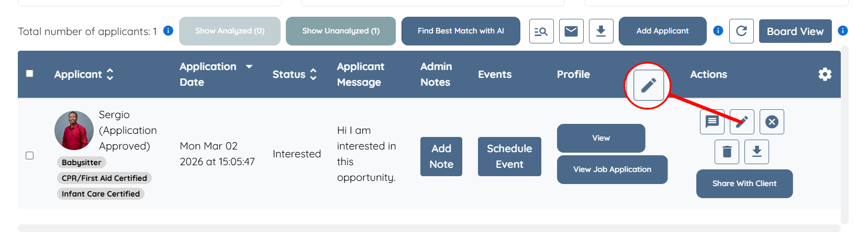The width and height of the screenshot is (868, 241).
Task: Delete Sergio using the trash icon
Action: [x=727, y=152]
